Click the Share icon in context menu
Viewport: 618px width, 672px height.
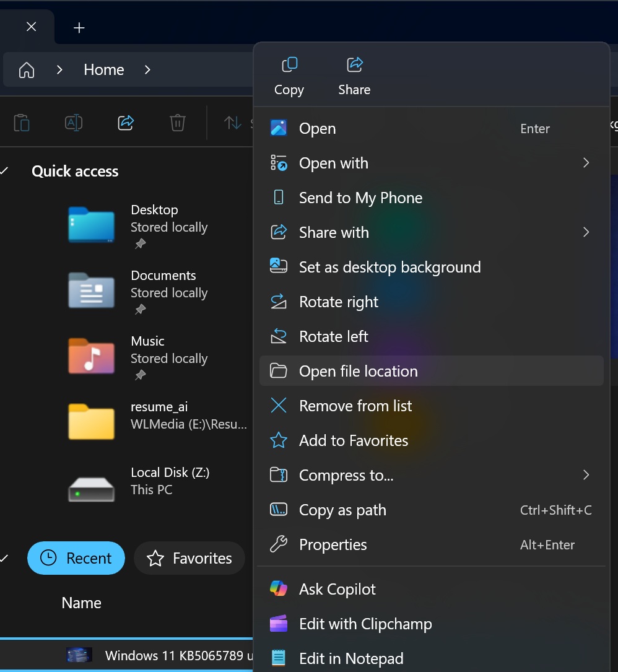point(354,66)
